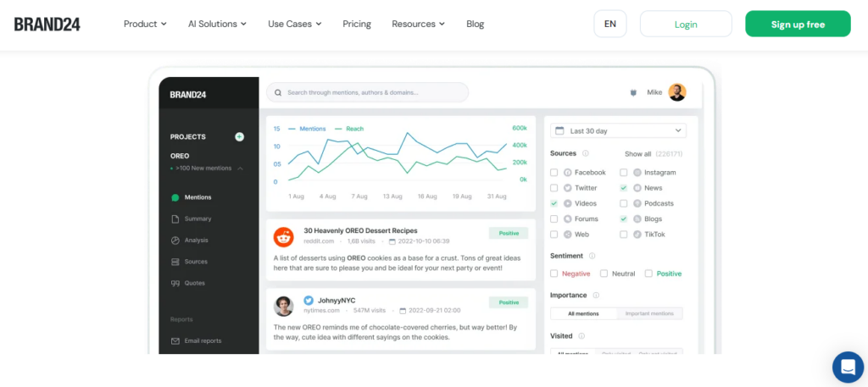Go to the Pricing page
The height and width of the screenshot is (387, 868).
pos(357,25)
